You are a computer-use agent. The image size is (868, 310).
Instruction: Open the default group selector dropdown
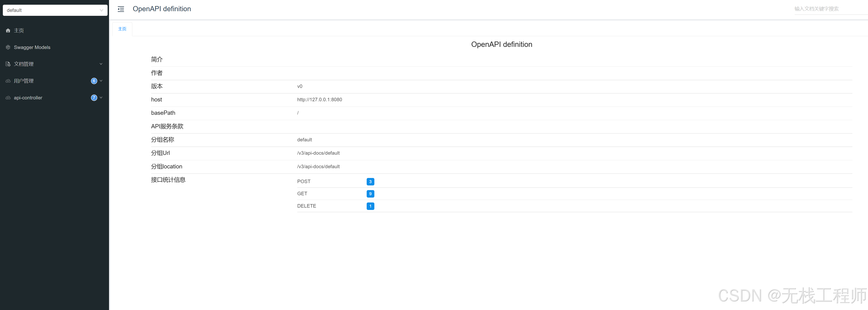pos(55,10)
